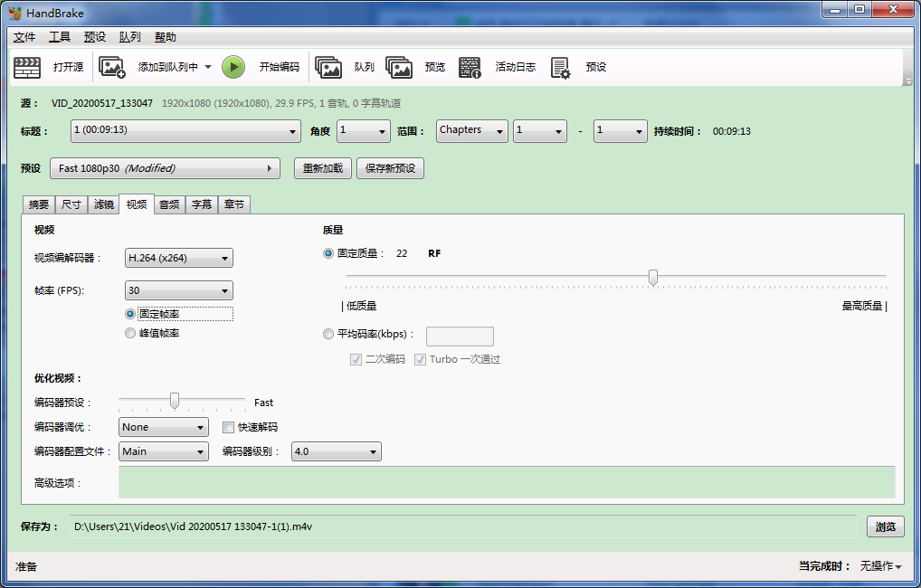
Task: Click the 编码器预设 slider handle
Action: [x=175, y=401]
